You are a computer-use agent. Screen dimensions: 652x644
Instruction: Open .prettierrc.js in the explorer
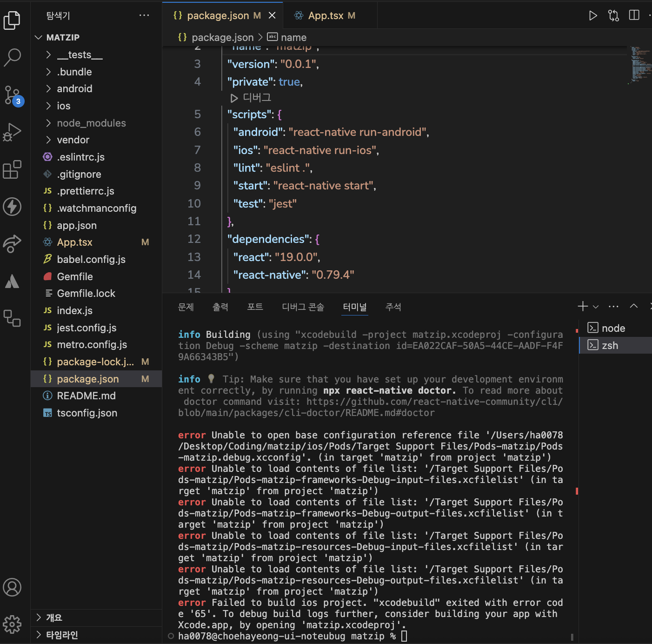click(96, 191)
